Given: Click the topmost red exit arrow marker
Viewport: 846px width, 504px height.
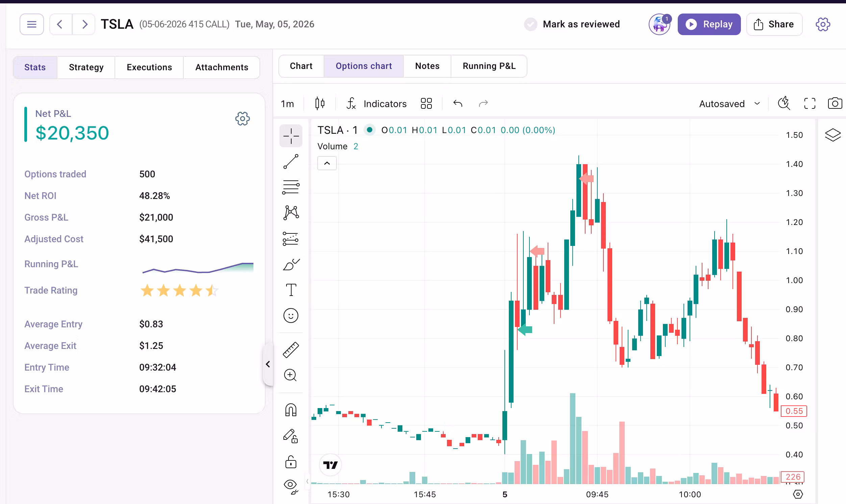Looking at the screenshot, I should (x=586, y=178).
